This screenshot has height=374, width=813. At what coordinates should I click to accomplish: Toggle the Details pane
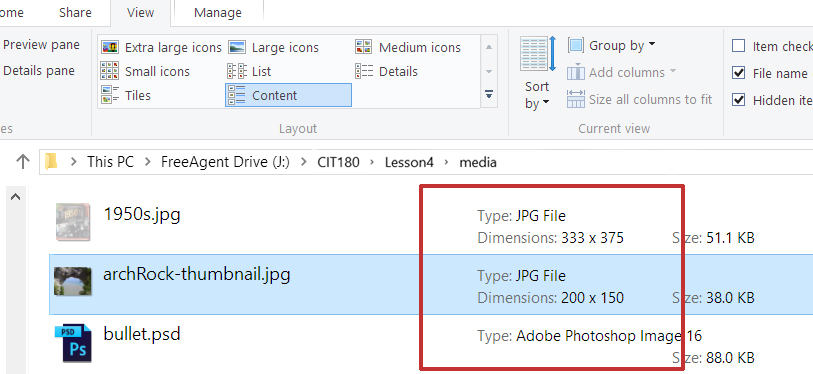(38, 71)
